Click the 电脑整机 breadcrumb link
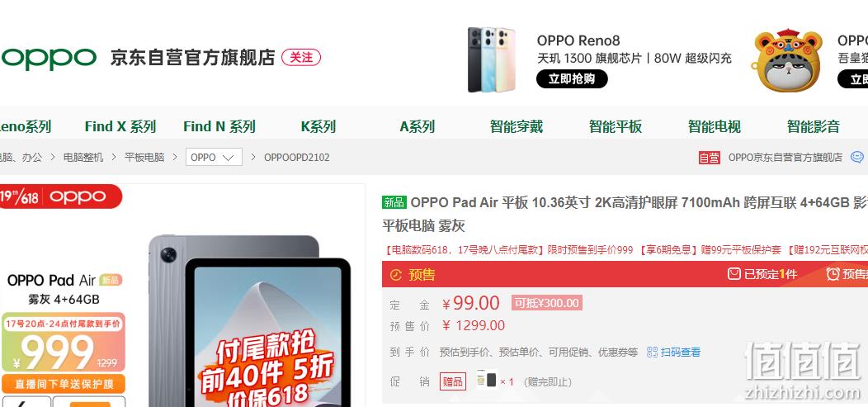 click(x=83, y=157)
